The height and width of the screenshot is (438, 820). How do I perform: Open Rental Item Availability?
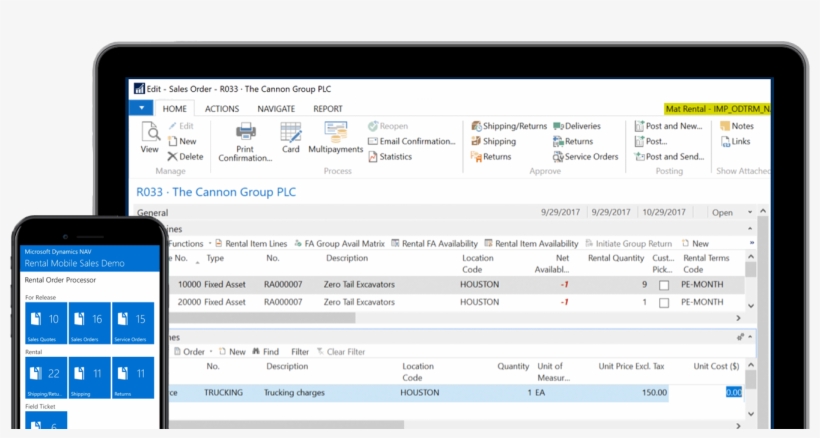(531, 244)
